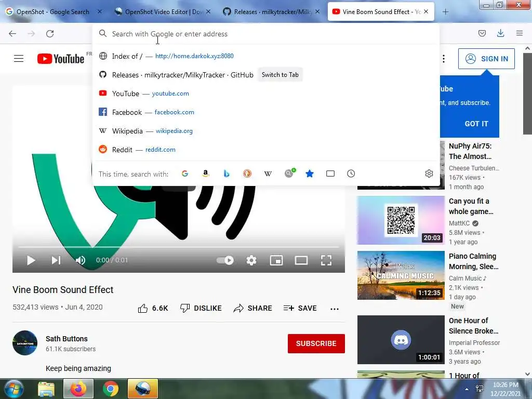Toggle the autoplay switch
The width and height of the screenshot is (532, 399).
click(x=225, y=260)
